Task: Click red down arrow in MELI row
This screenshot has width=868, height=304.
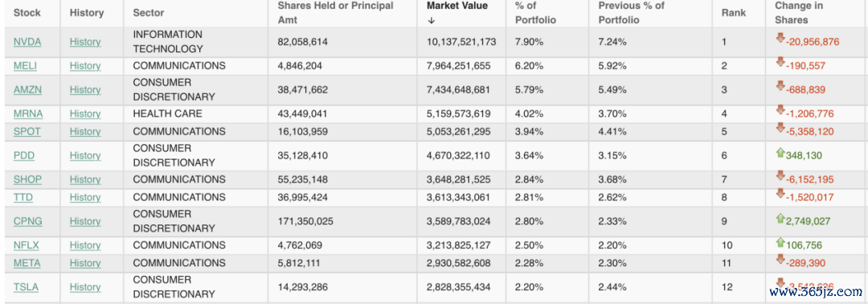Action: point(780,62)
